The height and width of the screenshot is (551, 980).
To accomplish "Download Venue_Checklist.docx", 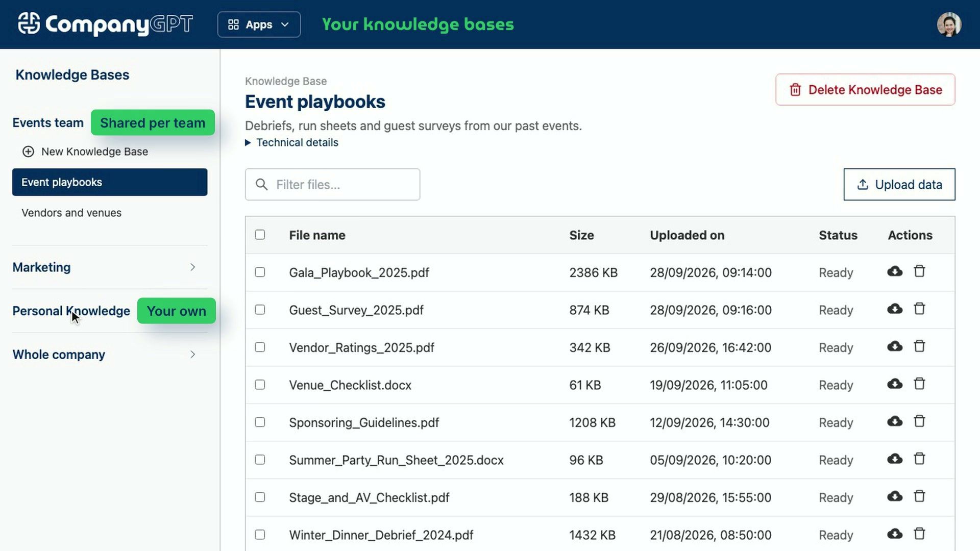I will pyautogui.click(x=894, y=384).
